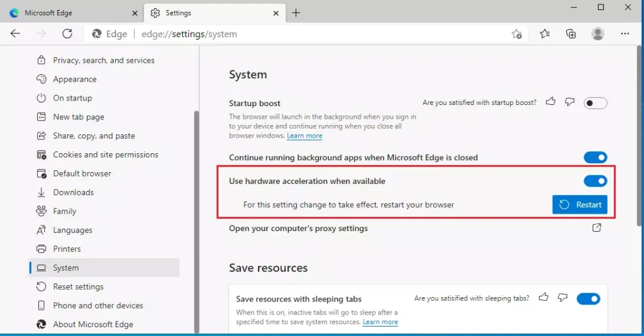Give thumbs down for sleeping tabs

[562, 297]
